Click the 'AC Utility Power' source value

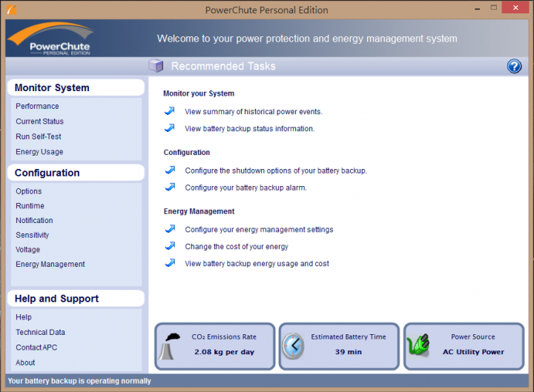point(473,352)
